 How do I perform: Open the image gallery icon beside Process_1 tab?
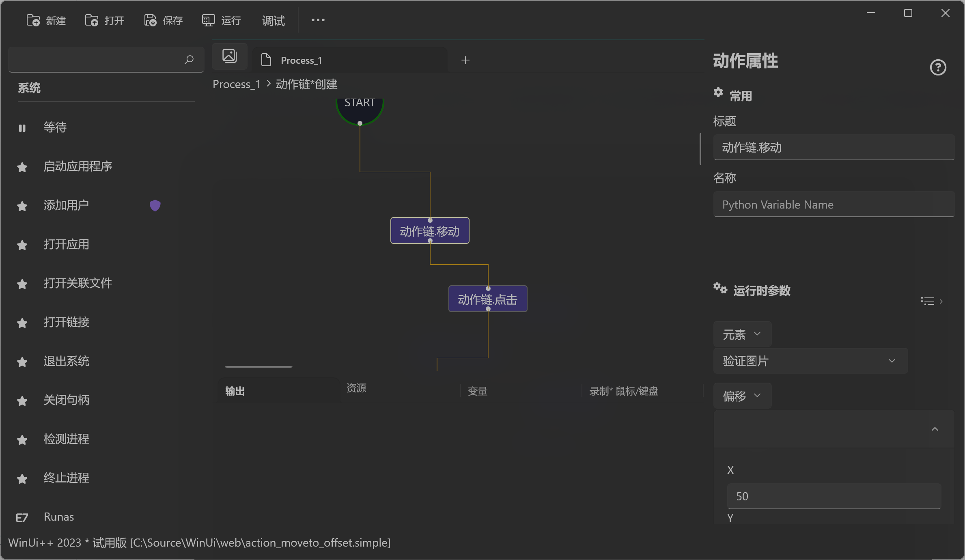[229, 56]
